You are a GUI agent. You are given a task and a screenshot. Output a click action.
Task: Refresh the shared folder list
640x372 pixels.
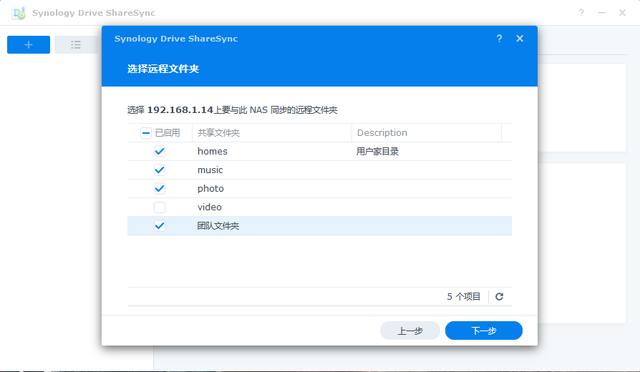coord(499,296)
